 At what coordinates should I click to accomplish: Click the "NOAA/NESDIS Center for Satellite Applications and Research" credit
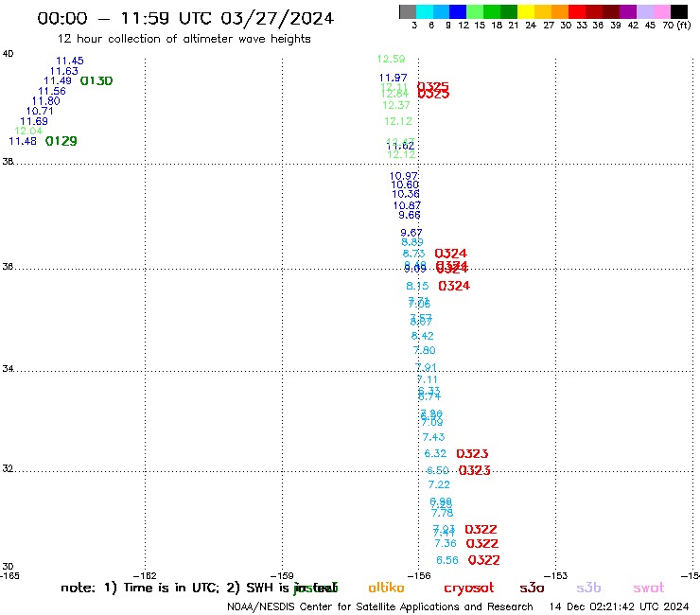pyautogui.click(x=380, y=607)
